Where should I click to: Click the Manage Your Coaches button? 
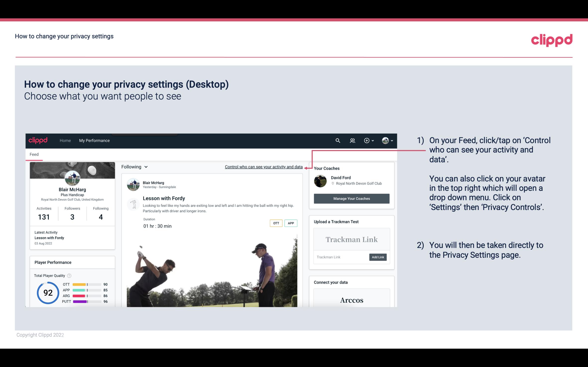(x=351, y=198)
